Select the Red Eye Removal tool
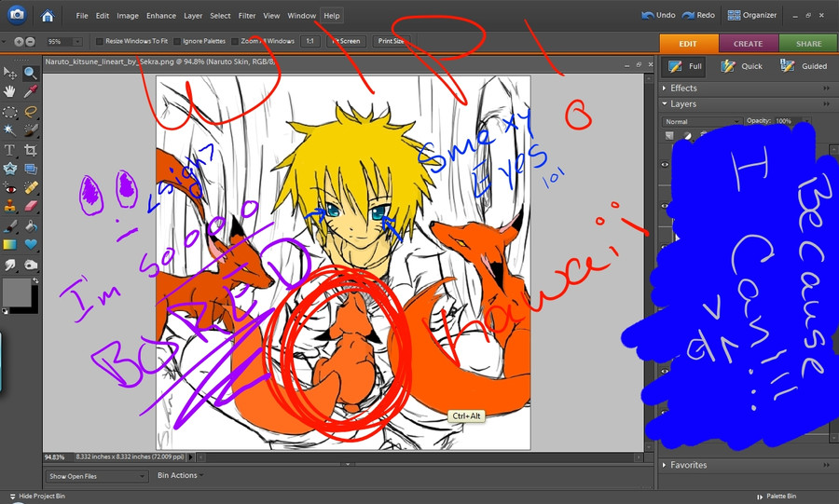839x504 pixels. point(9,188)
